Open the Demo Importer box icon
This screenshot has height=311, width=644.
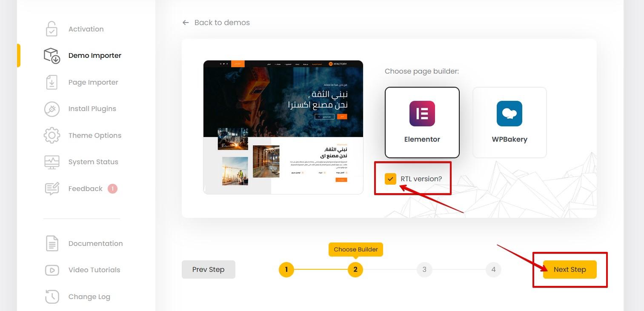point(52,56)
